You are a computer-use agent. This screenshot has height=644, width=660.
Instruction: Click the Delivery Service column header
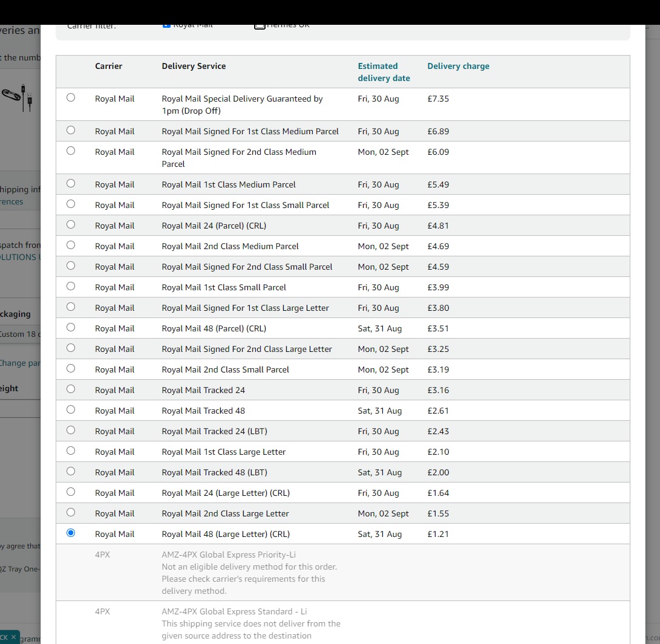click(x=194, y=66)
